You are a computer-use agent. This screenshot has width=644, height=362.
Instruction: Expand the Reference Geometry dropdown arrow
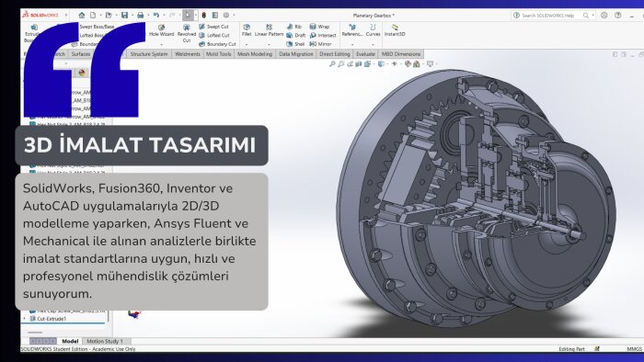[352, 44]
